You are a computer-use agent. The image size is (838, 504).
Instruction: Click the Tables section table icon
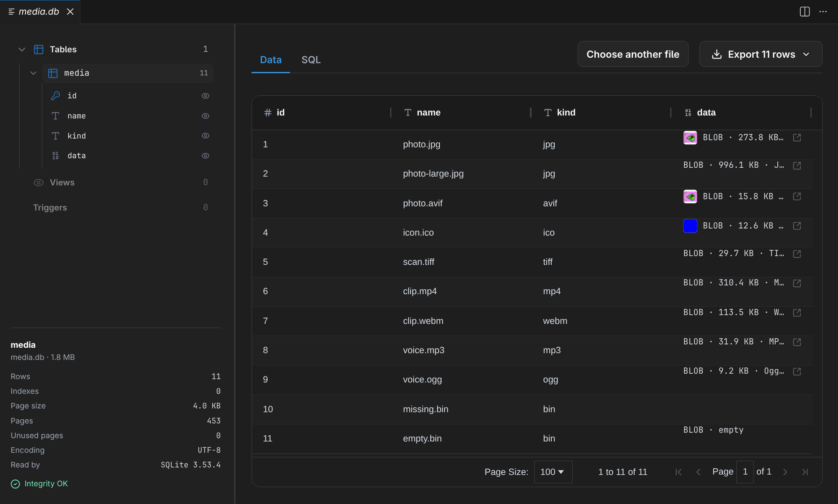pyautogui.click(x=39, y=50)
